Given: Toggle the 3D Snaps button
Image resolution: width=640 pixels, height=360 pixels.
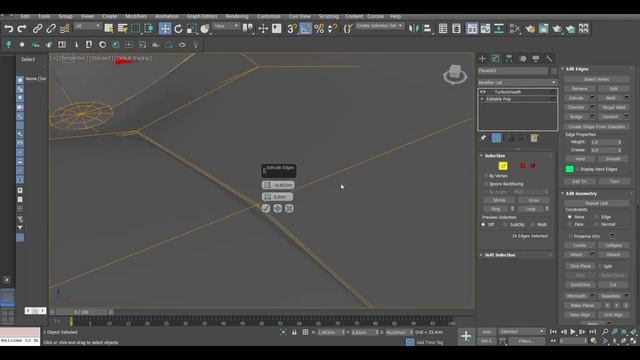Looking at the screenshot, I should pyautogui.click(x=291, y=29).
